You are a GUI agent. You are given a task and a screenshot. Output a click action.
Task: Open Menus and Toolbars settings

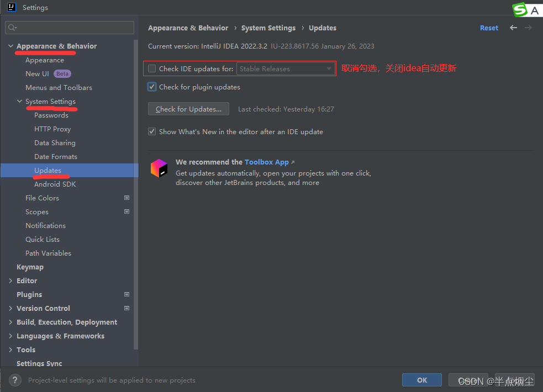pos(59,88)
